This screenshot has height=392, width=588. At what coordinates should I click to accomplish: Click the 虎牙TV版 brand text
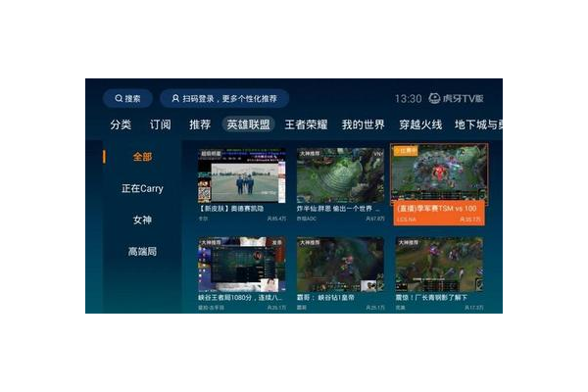[463, 99]
